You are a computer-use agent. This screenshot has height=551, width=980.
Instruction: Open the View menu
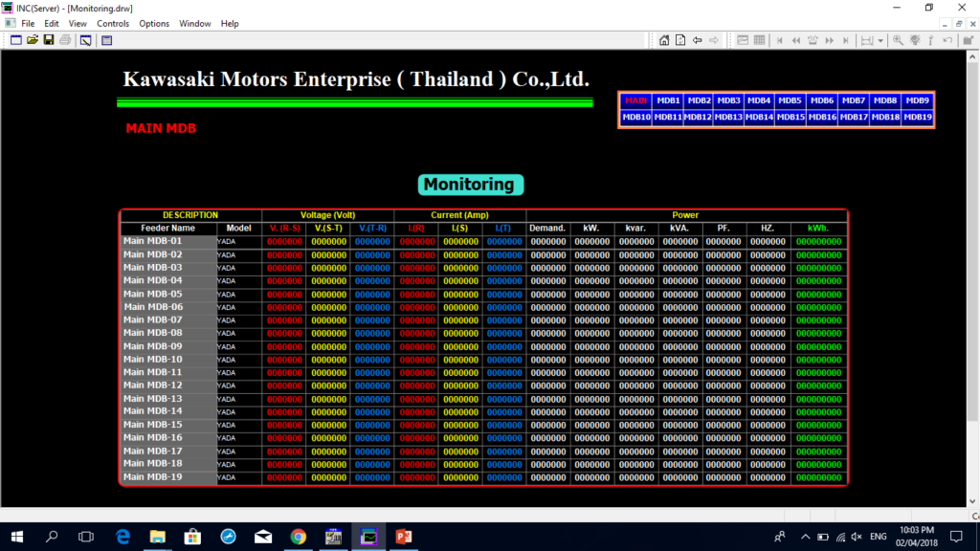(78, 24)
